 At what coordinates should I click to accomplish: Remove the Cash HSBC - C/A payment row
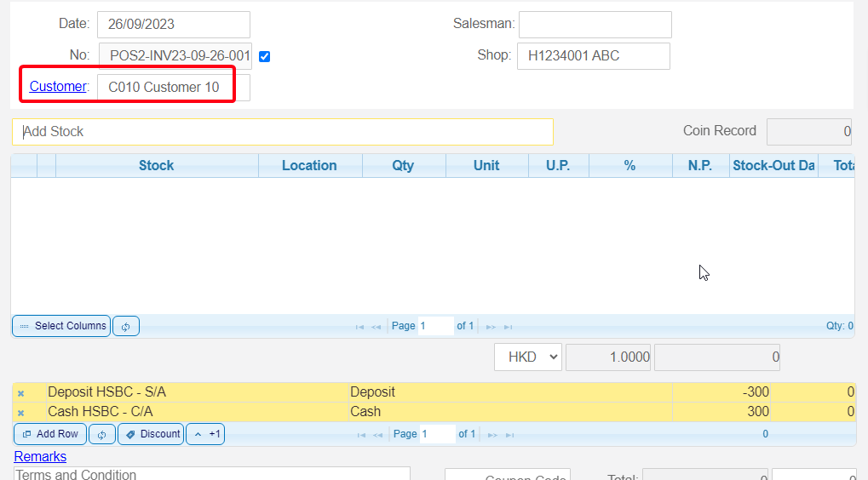[x=21, y=413]
